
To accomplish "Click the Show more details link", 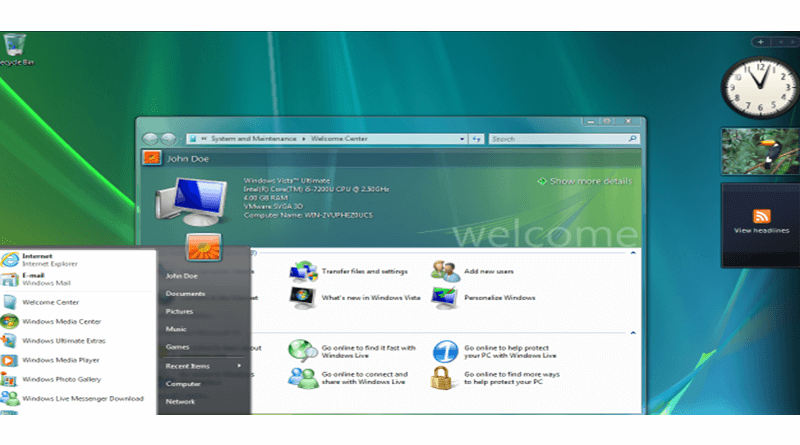I will point(590,181).
